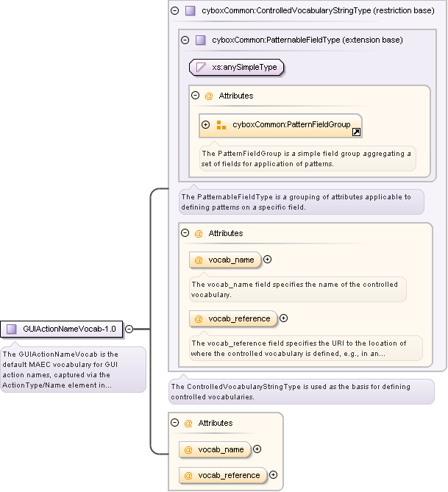Expand the upper vocab_reference attribute details
This screenshot has width=448, height=492.
click(x=283, y=318)
